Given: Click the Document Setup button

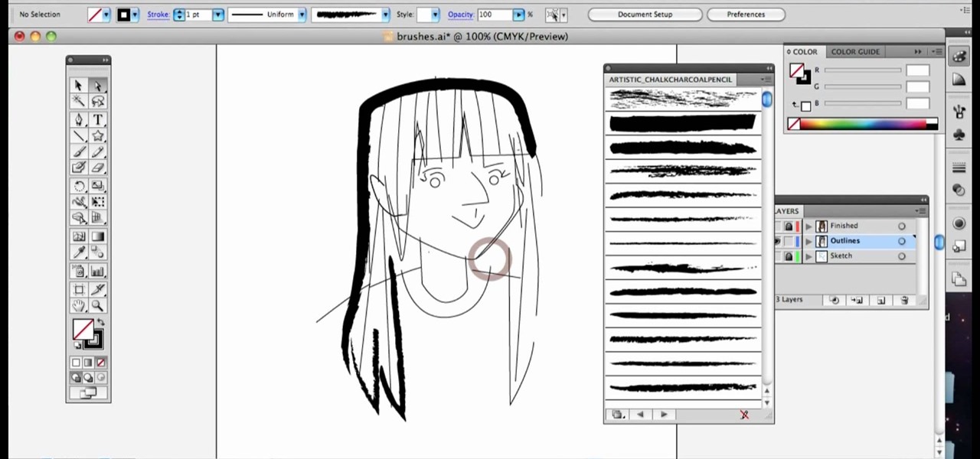Looking at the screenshot, I should 645,15.
